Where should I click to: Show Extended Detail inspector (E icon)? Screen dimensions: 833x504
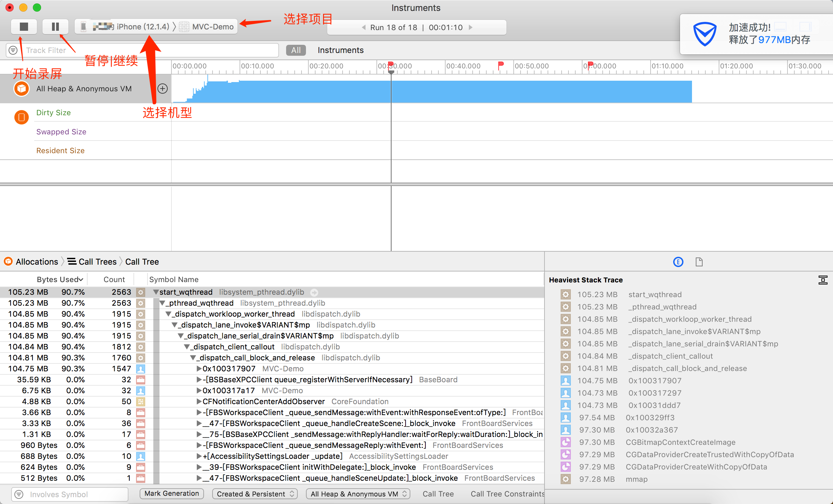coord(678,262)
